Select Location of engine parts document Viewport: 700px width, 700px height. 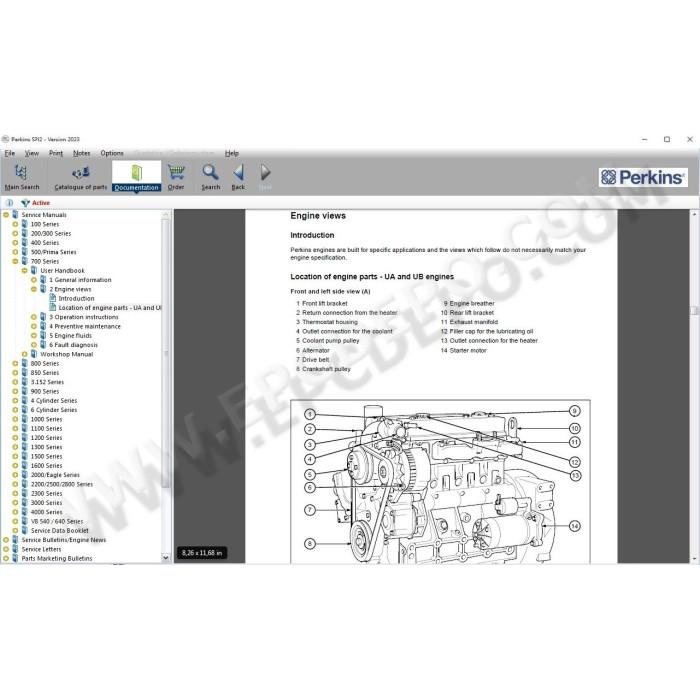[109, 308]
